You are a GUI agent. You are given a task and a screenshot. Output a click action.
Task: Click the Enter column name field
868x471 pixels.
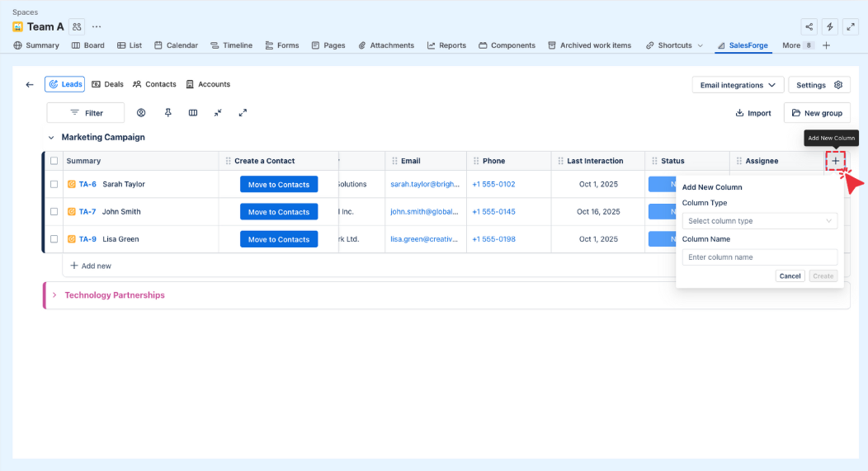click(x=759, y=257)
